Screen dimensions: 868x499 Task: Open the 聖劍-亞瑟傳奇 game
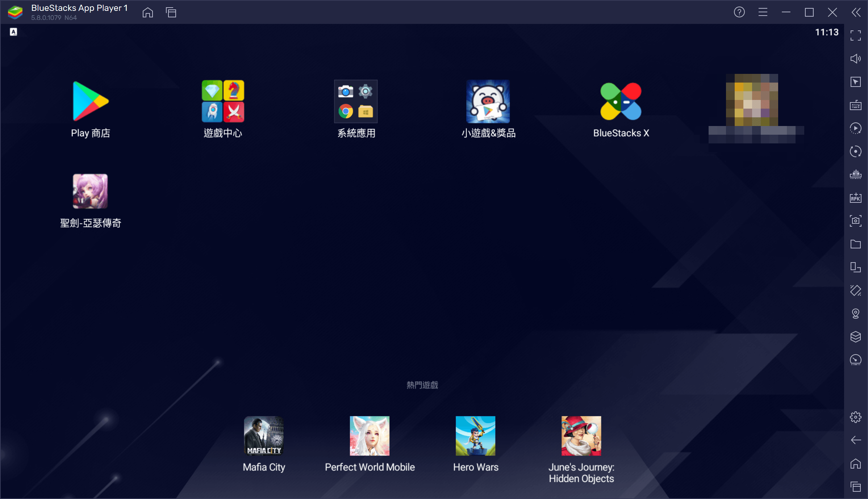coord(90,191)
